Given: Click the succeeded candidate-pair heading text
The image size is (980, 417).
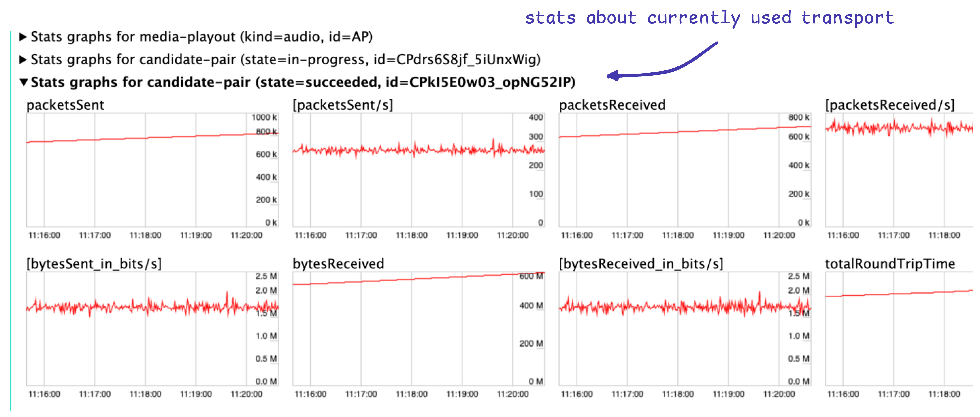Looking at the screenshot, I should pos(303,82).
